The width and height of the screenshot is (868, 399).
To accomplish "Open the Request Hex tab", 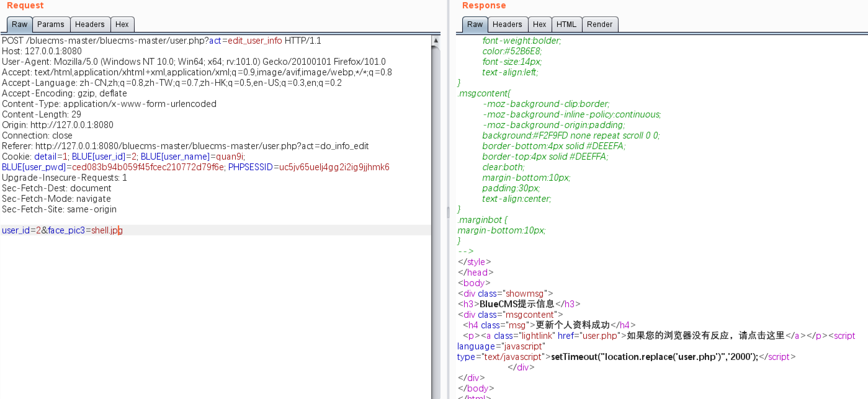I will [x=122, y=24].
